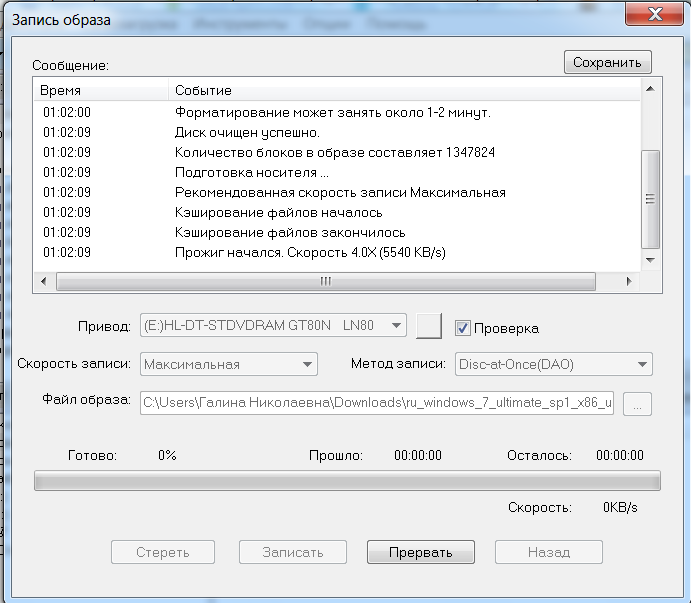The width and height of the screenshot is (691, 603).
Task: Select log row 'Форматирование может занять около 1-2 минут.'
Action: pos(337,112)
